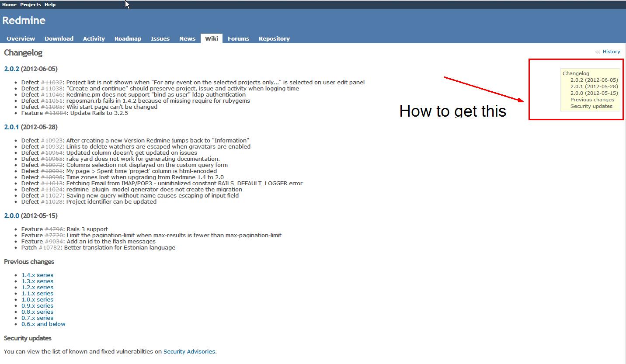Open issue #11024 link
626x364 pixels.
(52, 189)
